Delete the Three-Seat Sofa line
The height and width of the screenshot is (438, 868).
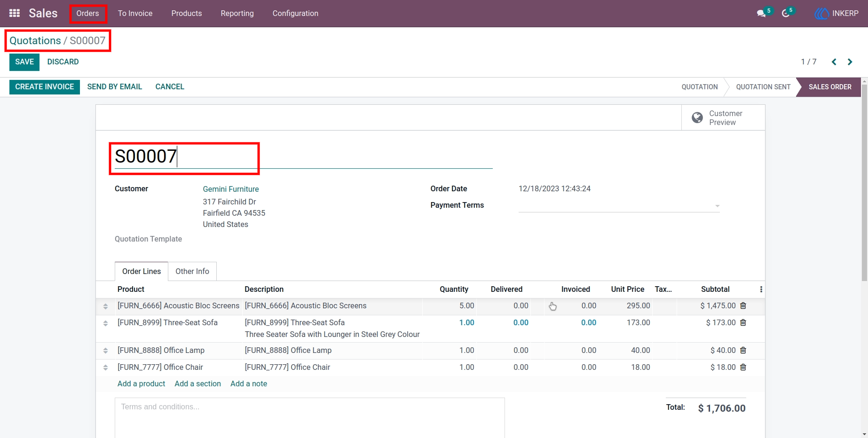click(x=743, y=322)
